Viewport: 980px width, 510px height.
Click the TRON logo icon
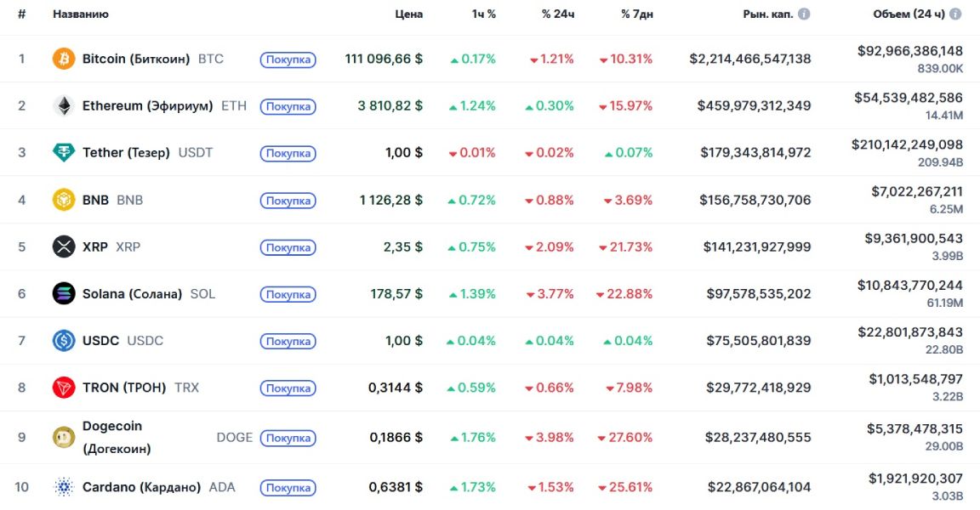click(x=64, y=388)
